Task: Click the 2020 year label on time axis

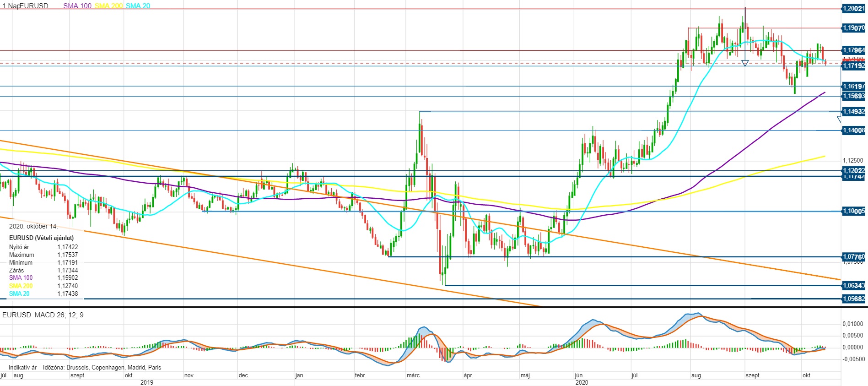Action: tap(582, 383)
